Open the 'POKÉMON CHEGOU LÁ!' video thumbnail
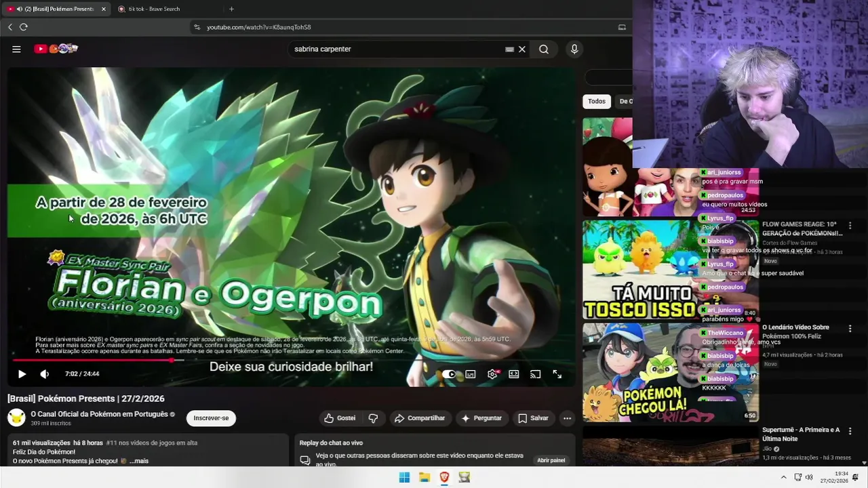This screenshot has height=488, width=868. pyautogui.click(x=670, y=372)
